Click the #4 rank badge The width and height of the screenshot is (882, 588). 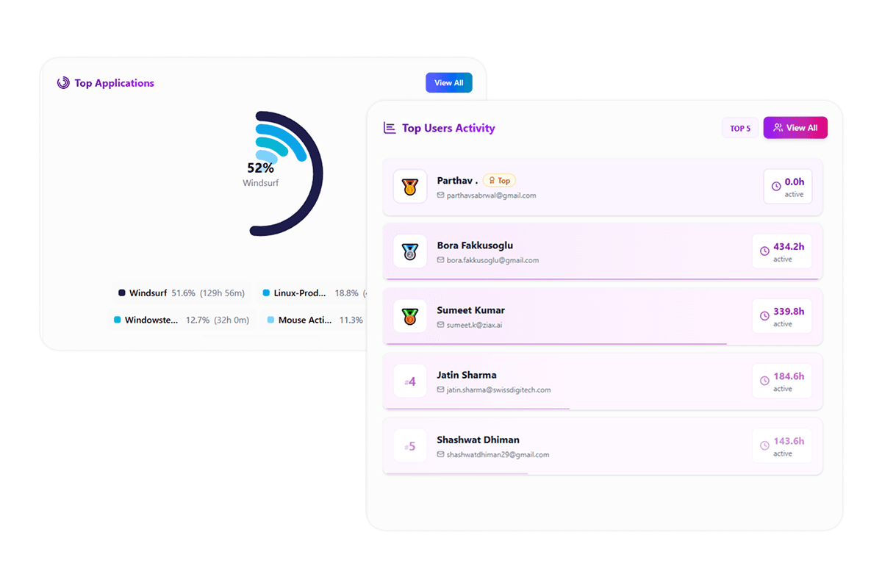pos(409,381)
